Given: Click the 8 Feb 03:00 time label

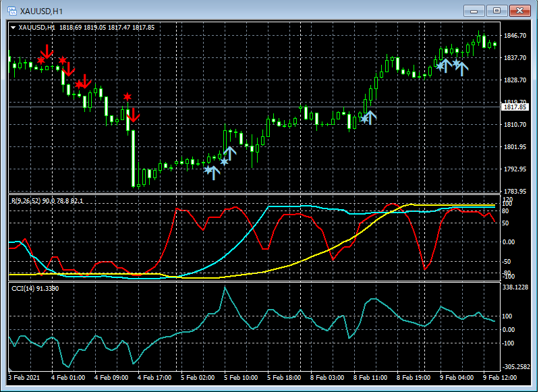Looking at the screenshot, I should coord(327,378).
